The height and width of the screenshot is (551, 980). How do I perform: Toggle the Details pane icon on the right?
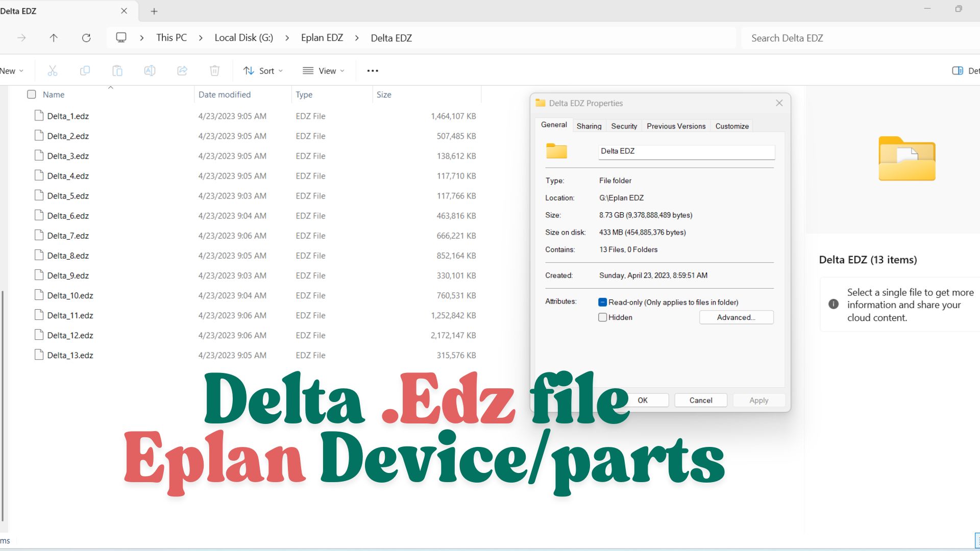[x=958, y=70]
